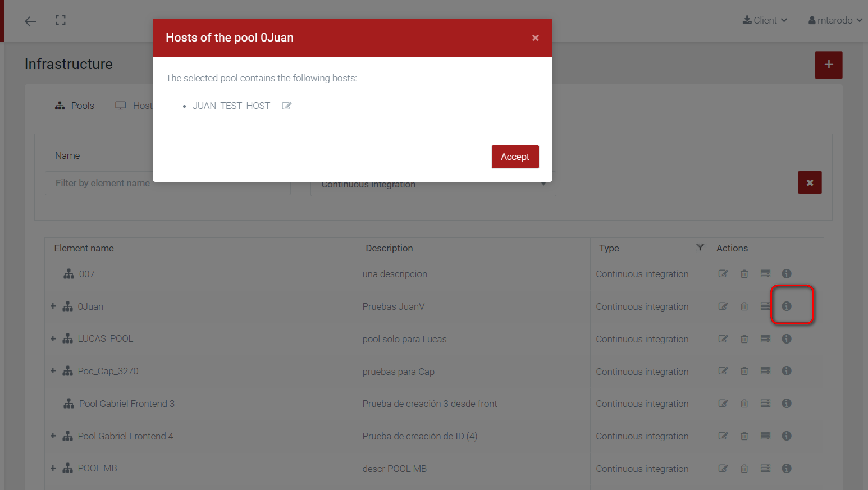Screen dimensions: 868x490
Task: Open the Client dropdown menu
Action: click(x=765, y=20)
